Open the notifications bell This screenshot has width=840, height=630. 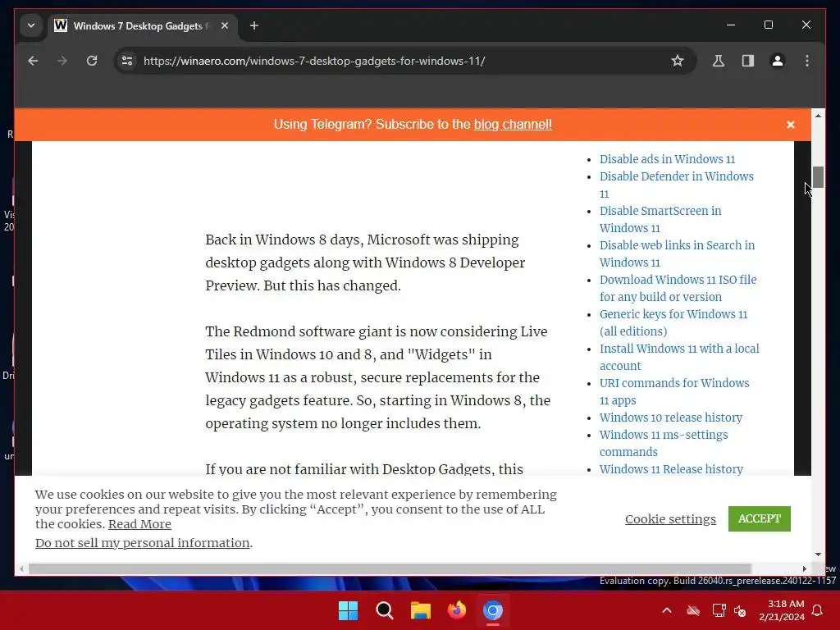click(x=818, y=610)
